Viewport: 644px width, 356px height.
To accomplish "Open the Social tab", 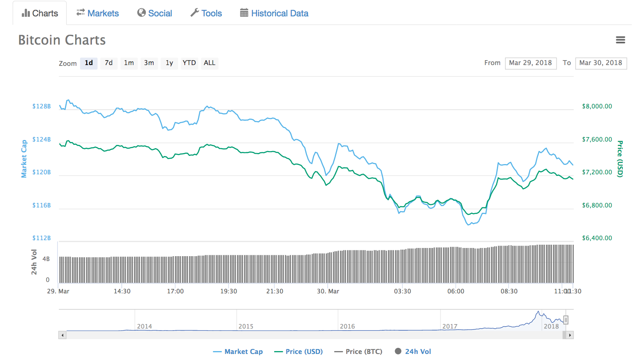I will point(155,13).
